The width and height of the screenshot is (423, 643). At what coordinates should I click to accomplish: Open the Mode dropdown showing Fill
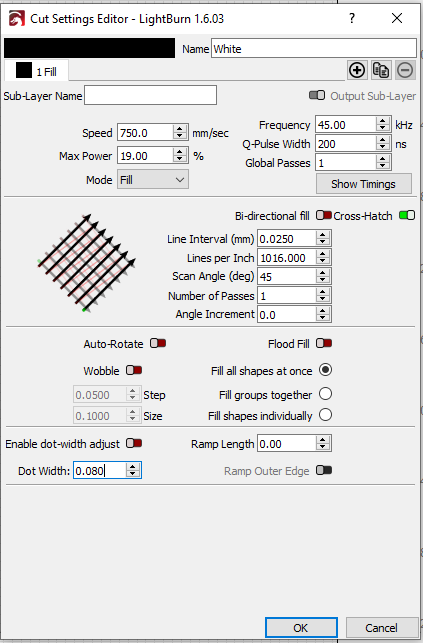point(153,180)
